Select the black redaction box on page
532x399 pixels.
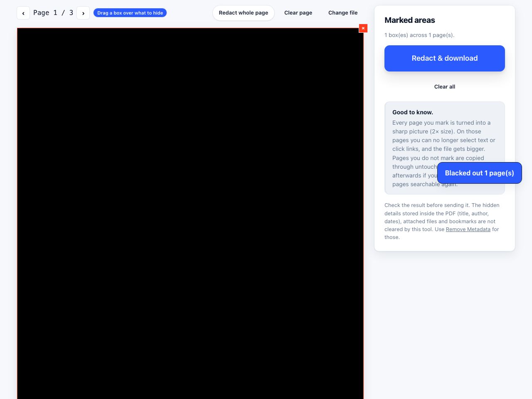pyautogui.click(x=190, y=214)
